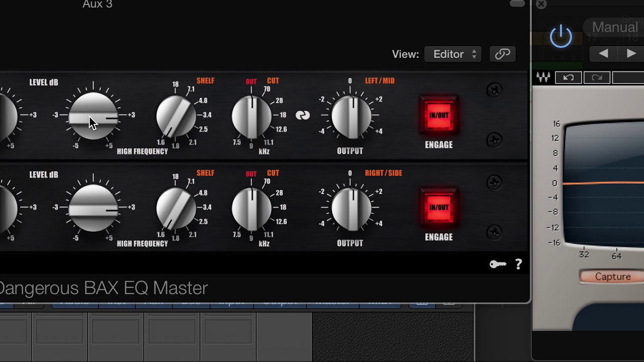Open the View Editor dropdown
The image size is (644, 362).
coord(453,54)
